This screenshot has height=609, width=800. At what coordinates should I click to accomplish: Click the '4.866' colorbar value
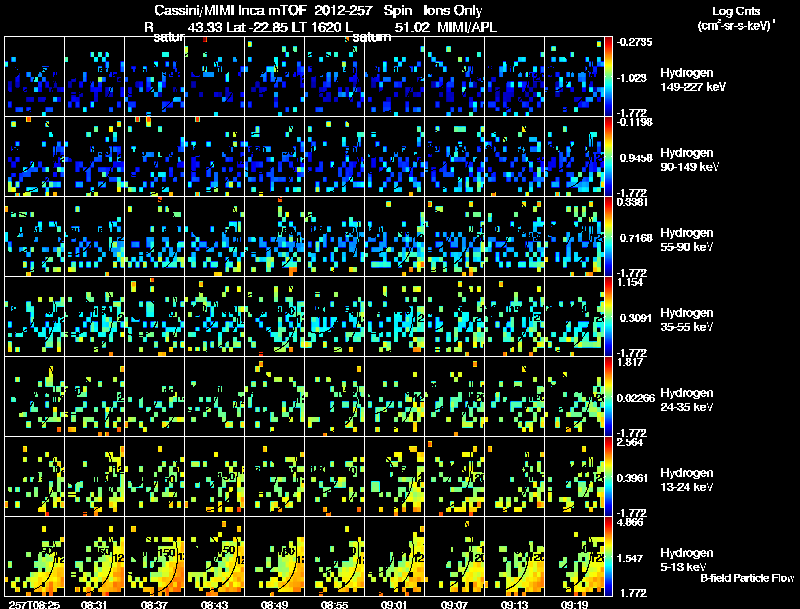pos(630,522)
